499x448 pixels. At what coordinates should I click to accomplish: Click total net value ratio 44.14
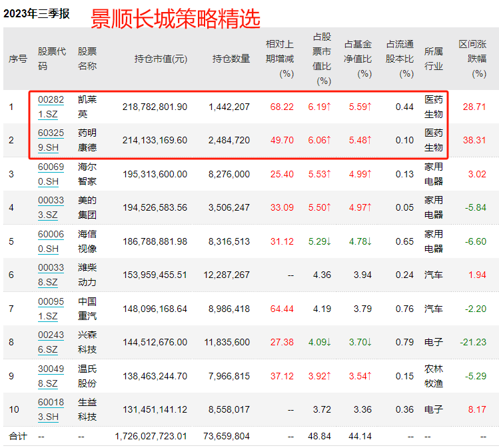(x=360, y=436)
